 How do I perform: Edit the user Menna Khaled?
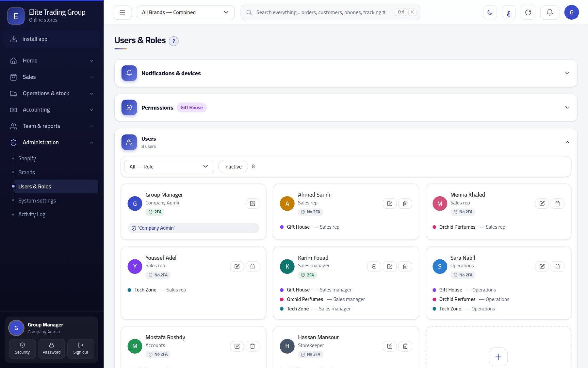(x=542, y=203)
